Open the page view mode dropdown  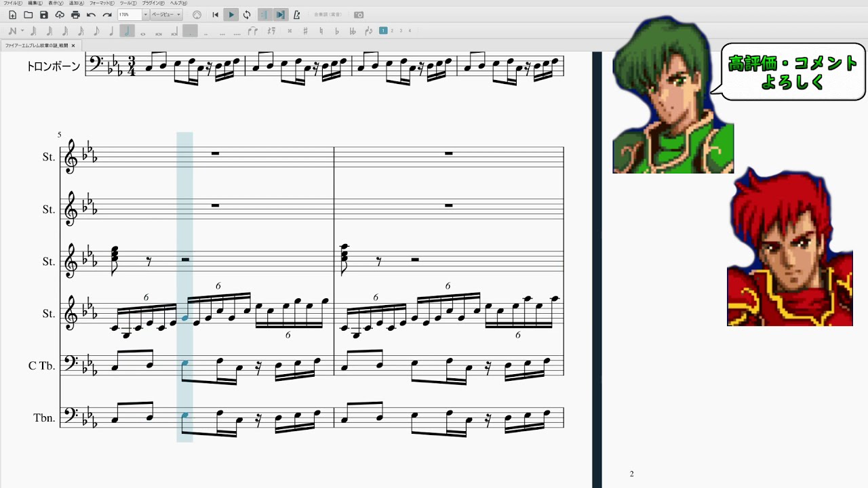pos(179,15)
